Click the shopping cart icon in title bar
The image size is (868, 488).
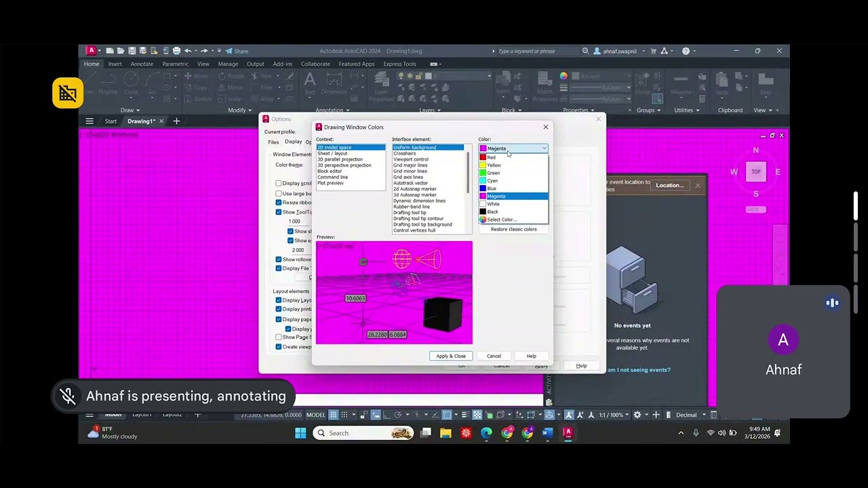click(x=654, y=51)
